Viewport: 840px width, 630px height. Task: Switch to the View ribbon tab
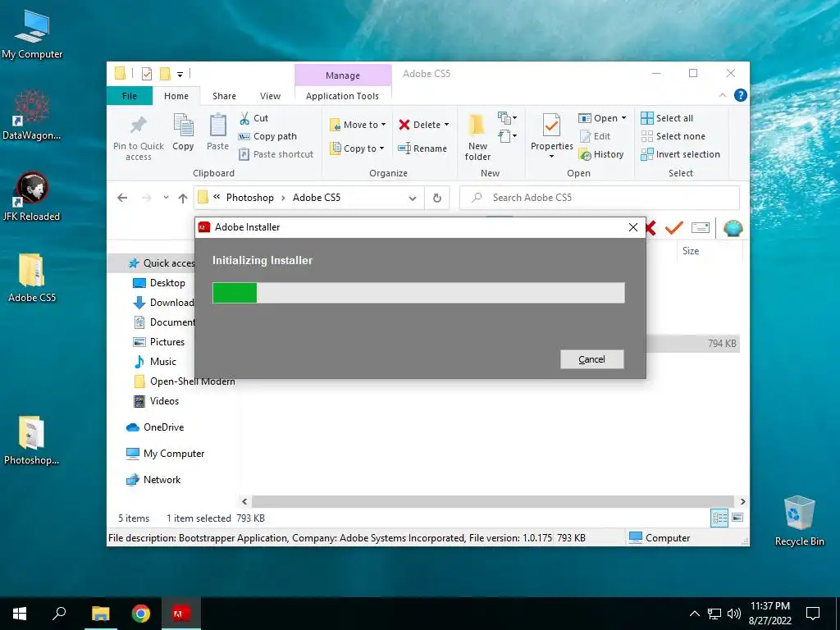click(270, 96)
